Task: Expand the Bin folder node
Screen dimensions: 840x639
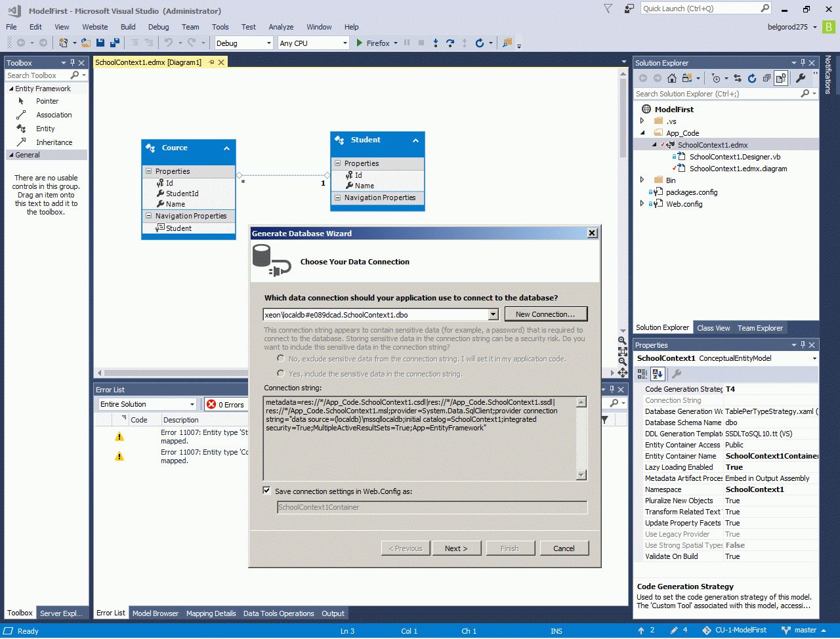Action: (642, 180)
